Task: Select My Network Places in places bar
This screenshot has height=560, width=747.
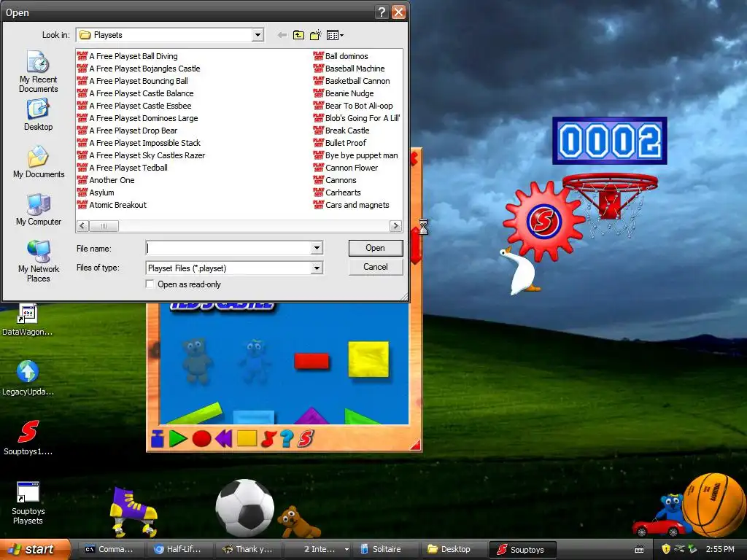Action: [x=39, y=261]
